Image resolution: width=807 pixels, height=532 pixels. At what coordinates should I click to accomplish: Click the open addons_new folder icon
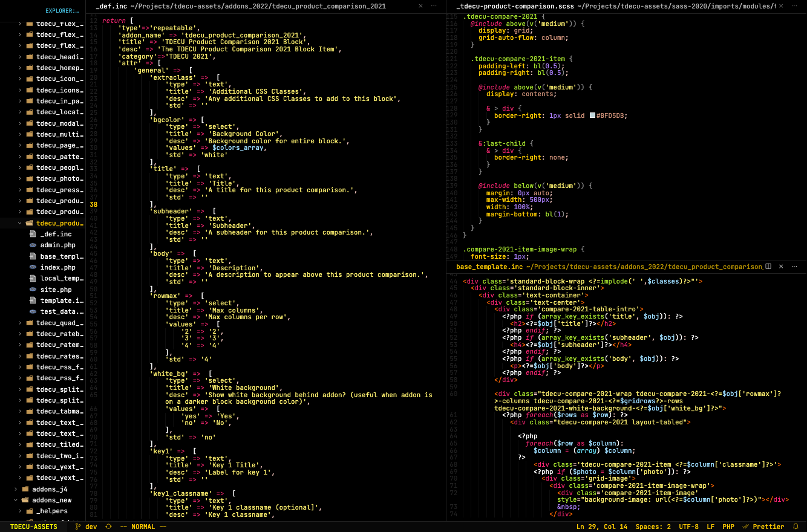click(25, 500)
